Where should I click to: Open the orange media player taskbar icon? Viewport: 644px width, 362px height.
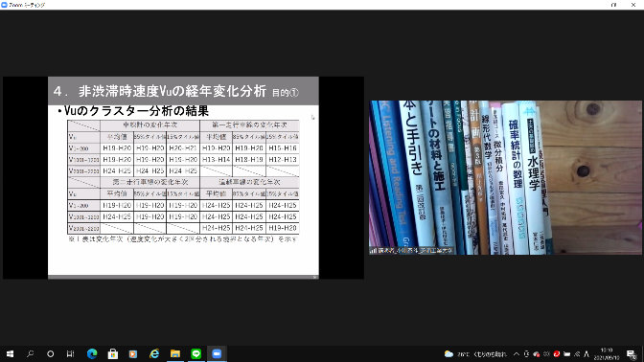coord(133,353)
